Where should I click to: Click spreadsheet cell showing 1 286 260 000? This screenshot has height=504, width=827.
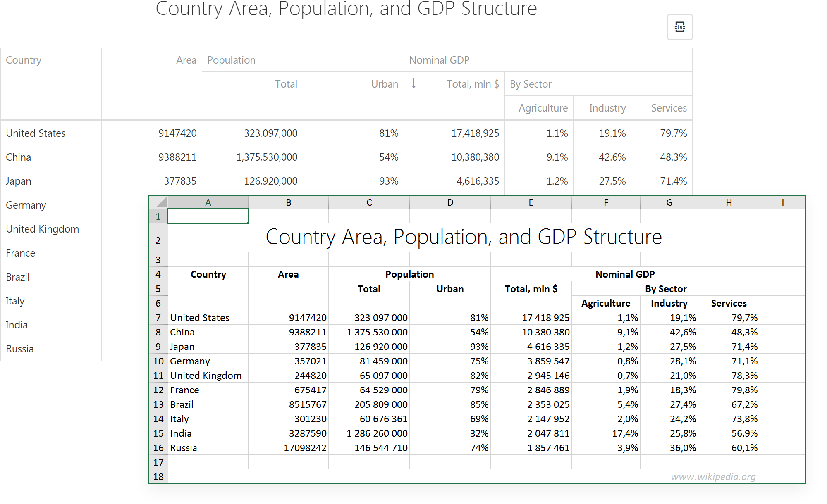369,433
